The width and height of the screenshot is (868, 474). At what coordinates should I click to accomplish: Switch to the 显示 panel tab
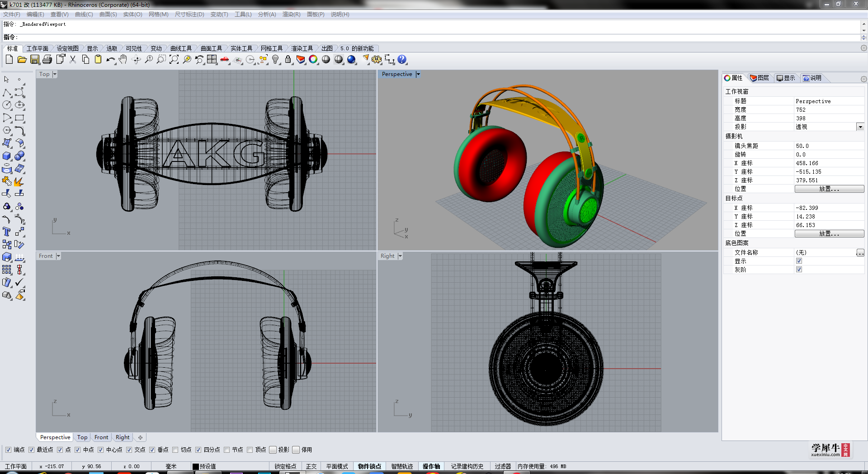pos(786,78)
